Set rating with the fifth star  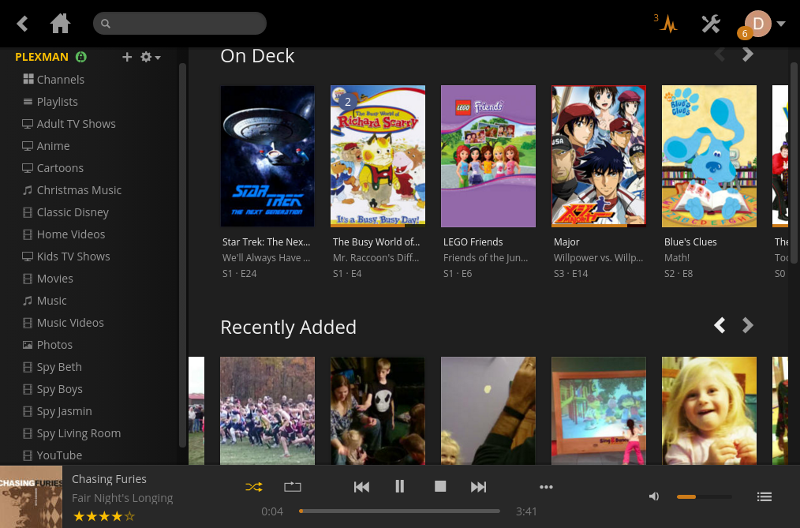coord(130,516)
